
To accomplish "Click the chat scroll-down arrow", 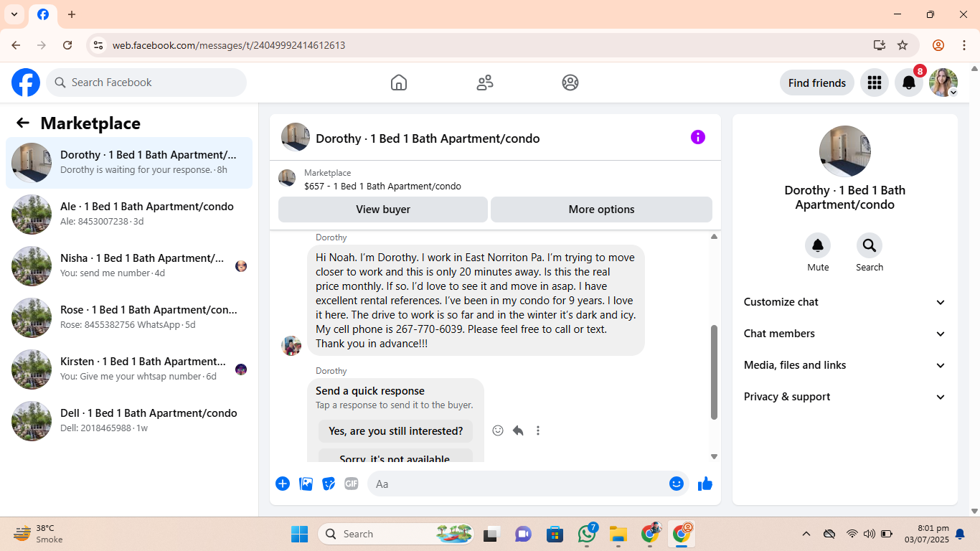I will tap(714, 456).
